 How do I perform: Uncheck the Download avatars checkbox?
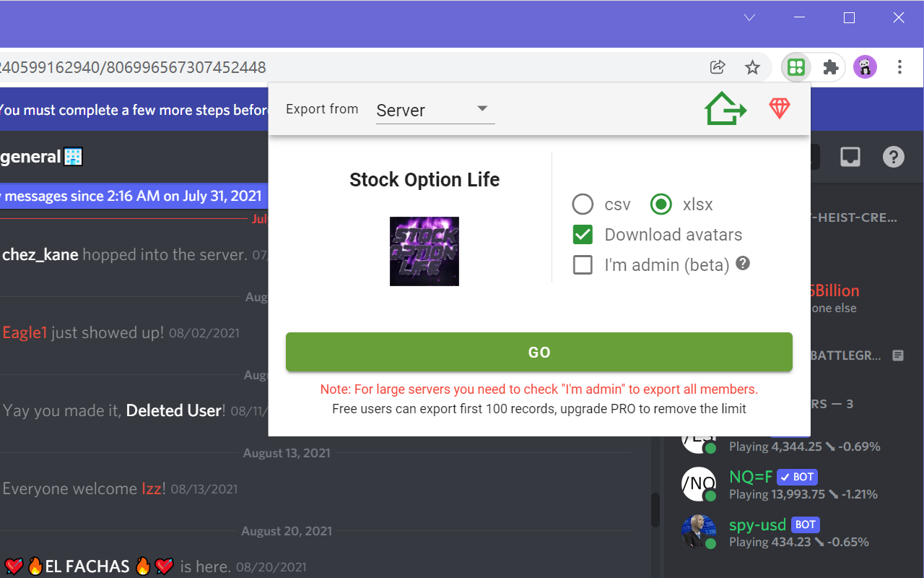point(583,234)
